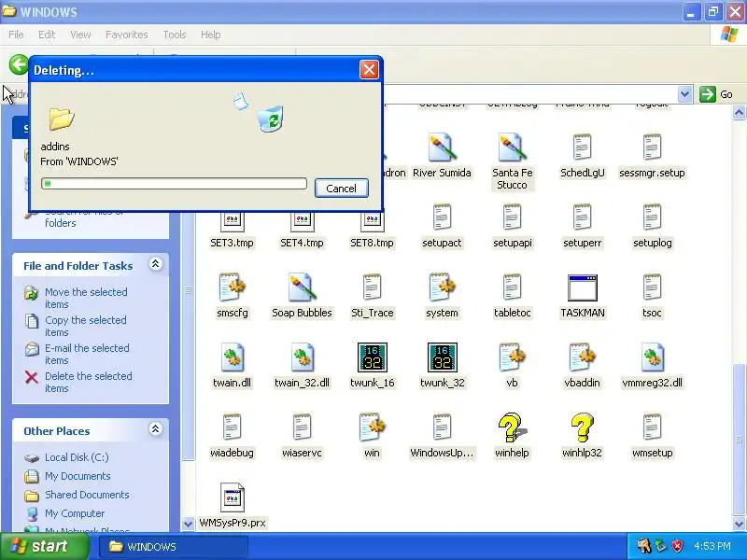Image resolution: width=747 pixels, height=560 pixels.
Task: Close the Deleting dialog
Action: pos(369,70)
